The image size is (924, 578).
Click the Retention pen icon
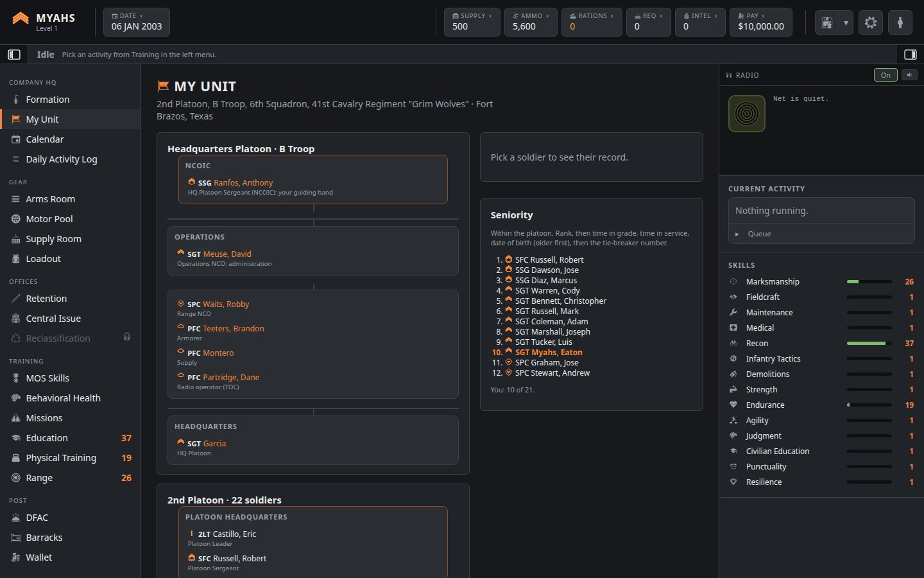click(x=16, y=299)
